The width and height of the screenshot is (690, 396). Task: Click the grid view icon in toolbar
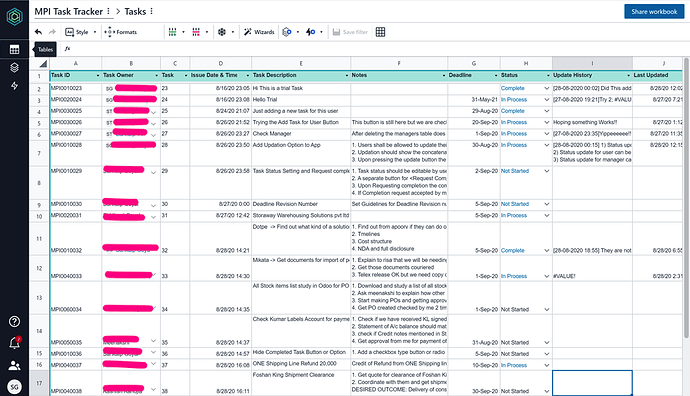380,32
